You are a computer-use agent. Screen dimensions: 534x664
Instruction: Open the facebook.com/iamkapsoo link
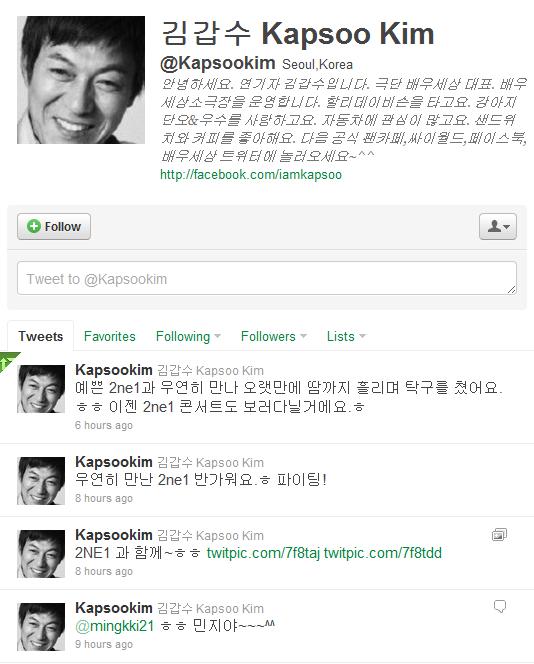coord(251,174)
